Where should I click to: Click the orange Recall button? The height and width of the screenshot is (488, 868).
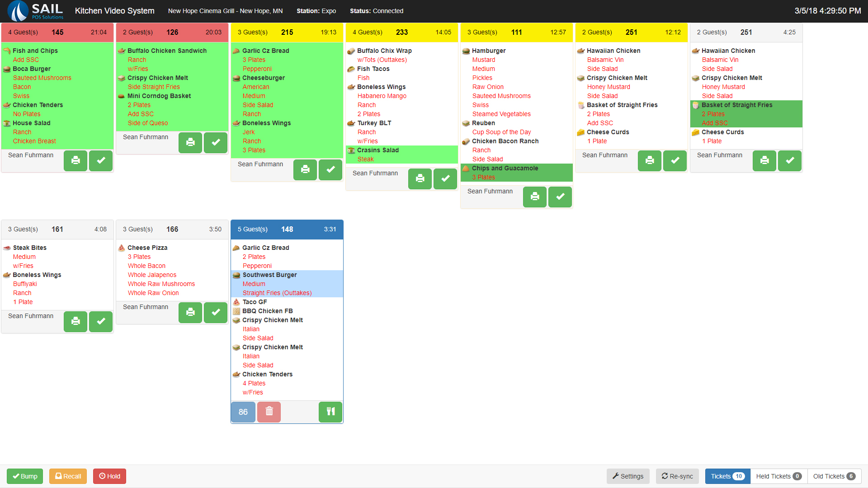tap(68, 476)
